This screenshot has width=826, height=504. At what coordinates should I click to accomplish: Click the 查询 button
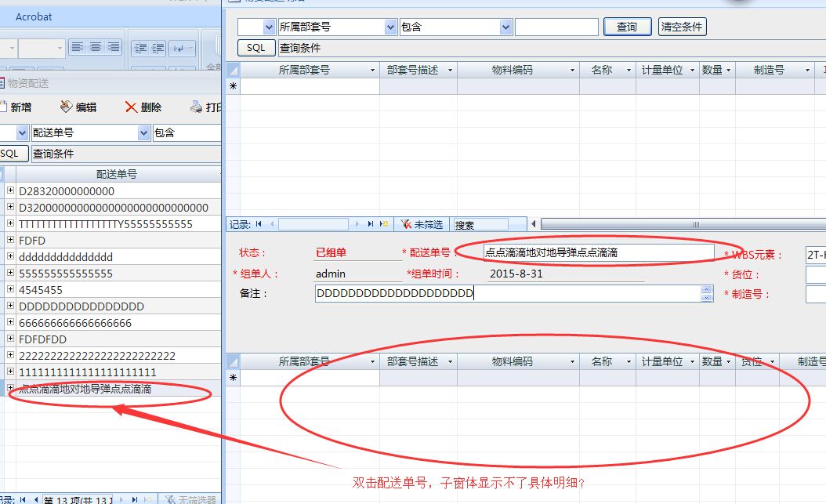pyautogui.click(x=627, y=27)
